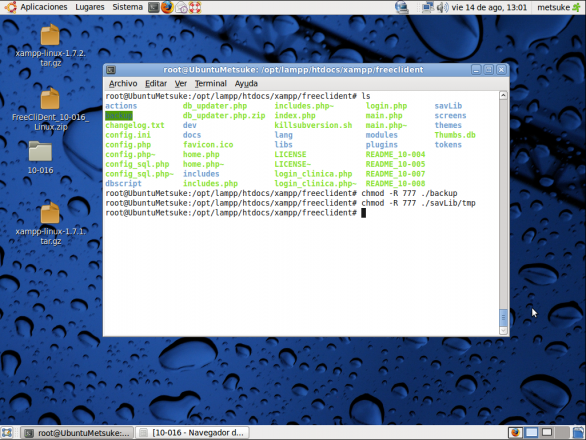
Task: Select the xampp-linux-1.7.1 tar.gz desktop icon
Action: click(50, 224)
